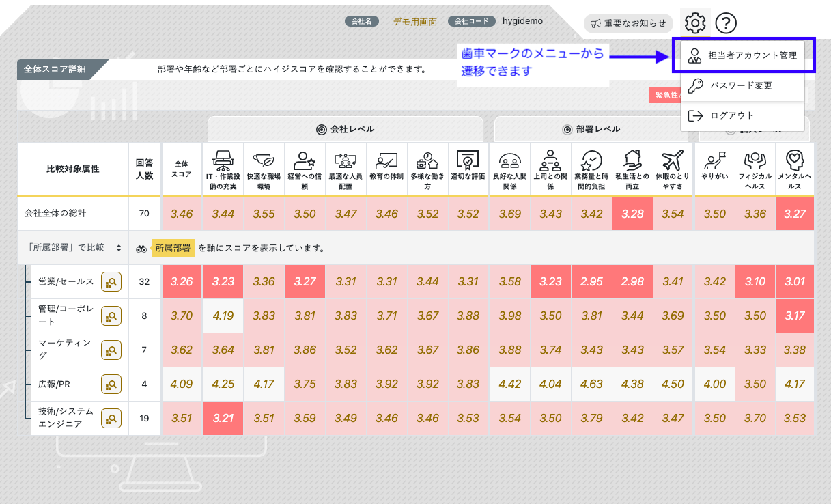The image size is (831, 504).
Task: Click the 快適な職場環境 column icon
Action: tap(264, 160)
